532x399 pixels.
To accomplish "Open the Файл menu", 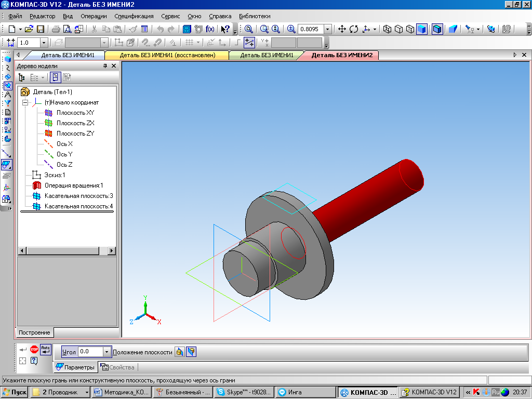I will (x=15, y=16).
